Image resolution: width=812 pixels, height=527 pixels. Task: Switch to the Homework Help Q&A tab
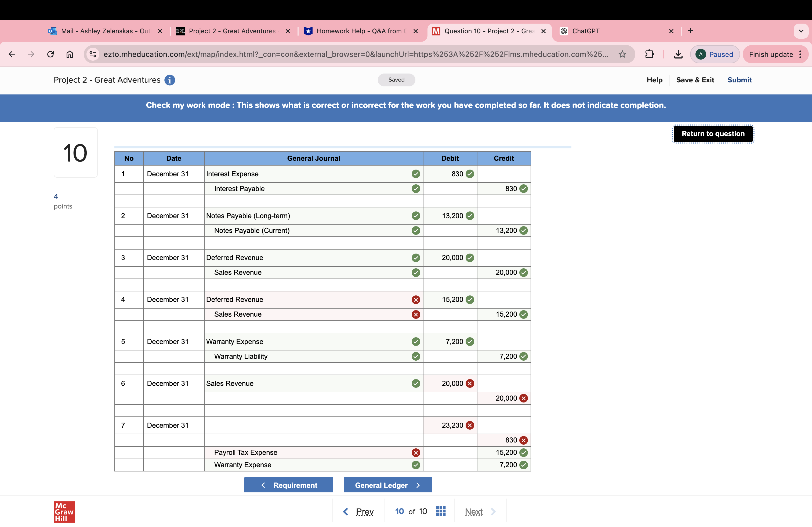pos(358,31)
